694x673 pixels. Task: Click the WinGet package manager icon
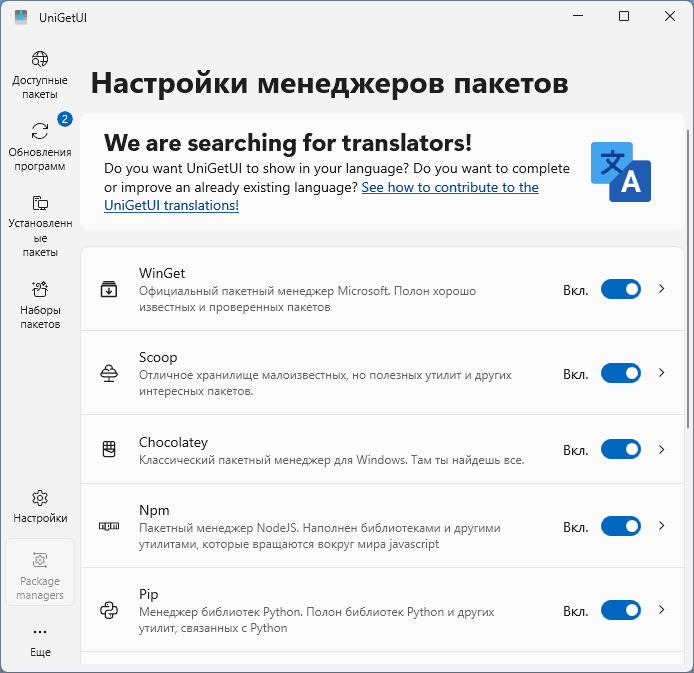pyautogui.click(x=109, y=289)
